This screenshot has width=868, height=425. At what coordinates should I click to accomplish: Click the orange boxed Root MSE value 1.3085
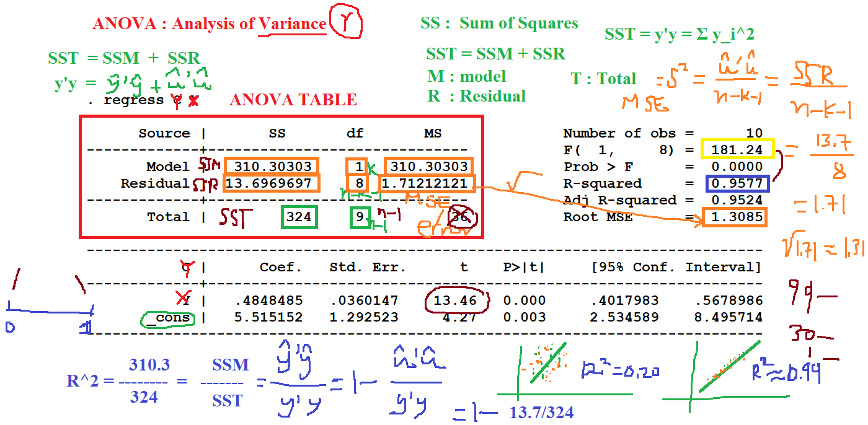pos(735,217)
